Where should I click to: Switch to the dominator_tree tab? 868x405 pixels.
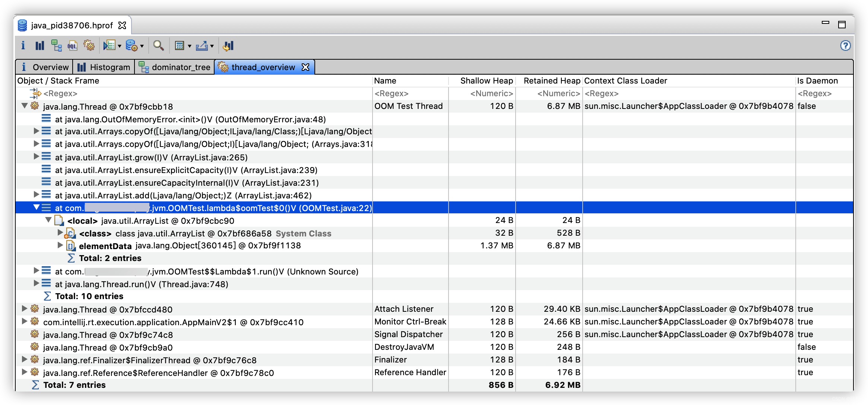coord(174,67)
